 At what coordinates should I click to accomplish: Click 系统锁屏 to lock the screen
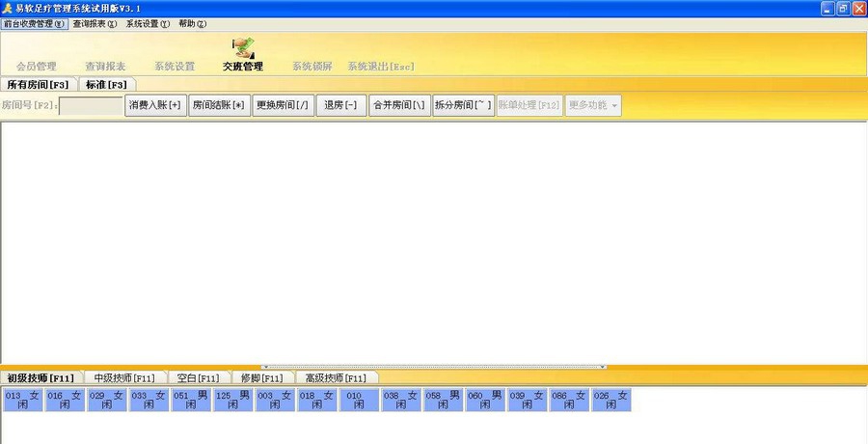tap(312, 67)
